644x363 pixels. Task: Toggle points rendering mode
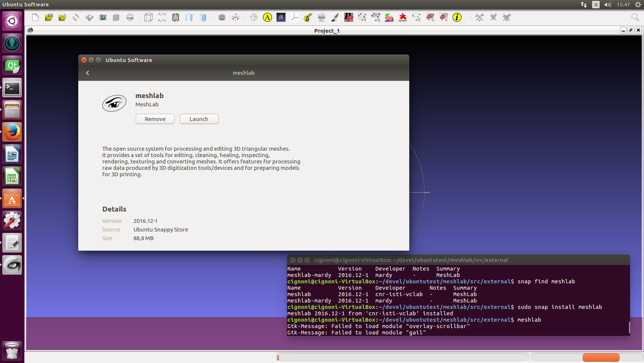point(162,17)
